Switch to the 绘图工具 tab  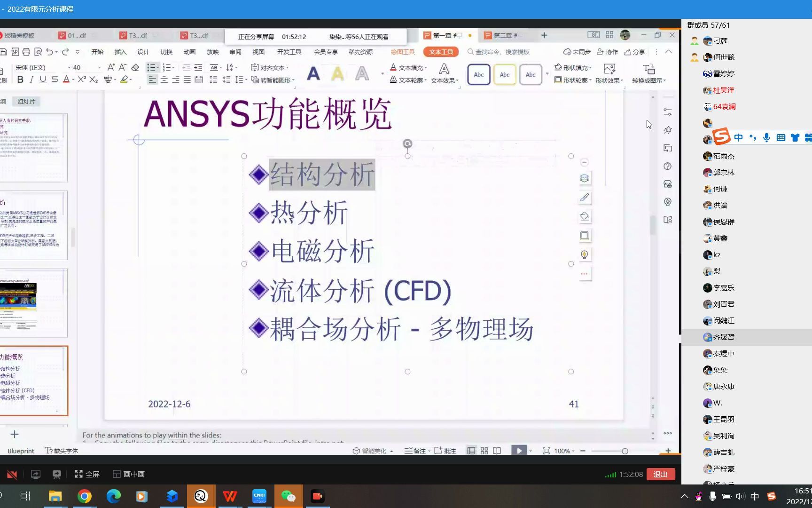click(403, 52)
